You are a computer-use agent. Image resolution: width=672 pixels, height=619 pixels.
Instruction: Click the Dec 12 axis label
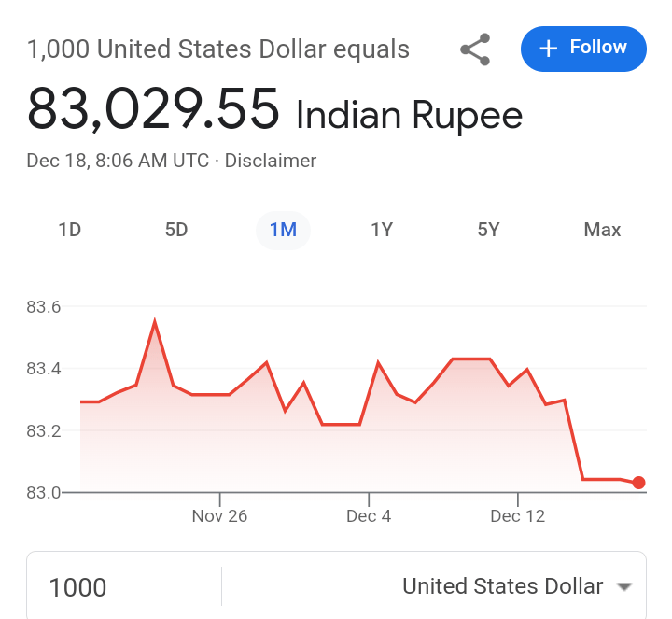(x=517, y=516)
